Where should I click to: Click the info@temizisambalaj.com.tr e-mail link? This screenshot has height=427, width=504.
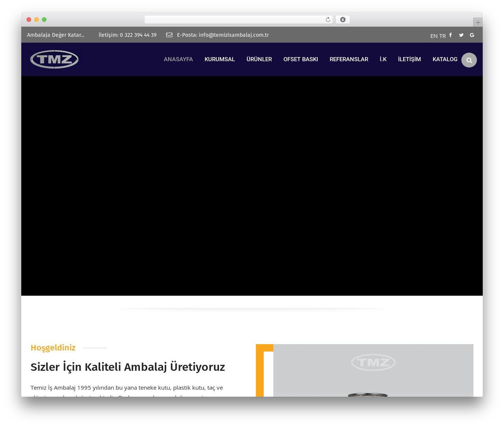234,35
